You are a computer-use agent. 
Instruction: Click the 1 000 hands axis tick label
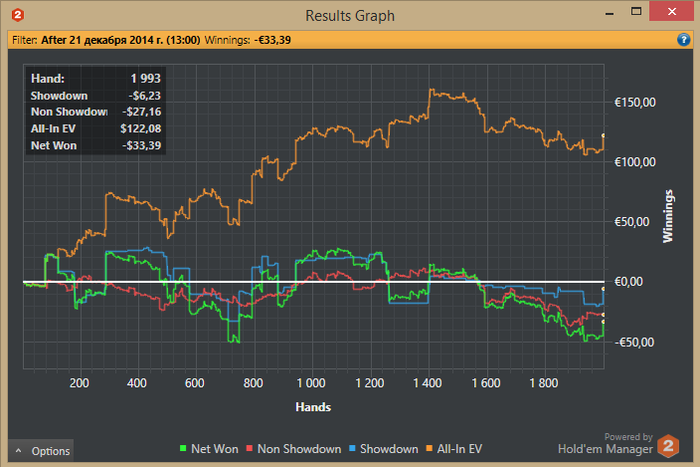(311, 383)
